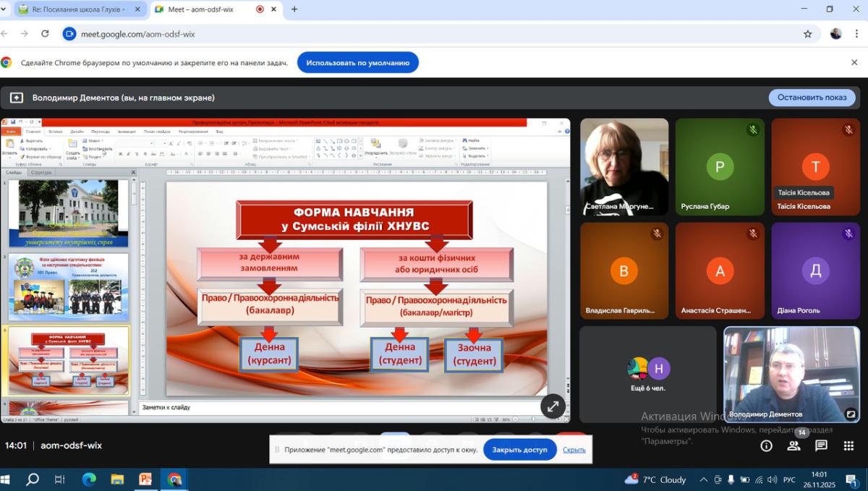The width and height of the screenshot is (868, 491).
Task: Open Chrome tab search dropdown
Action: pyautogui.click(x=7, y=9)
